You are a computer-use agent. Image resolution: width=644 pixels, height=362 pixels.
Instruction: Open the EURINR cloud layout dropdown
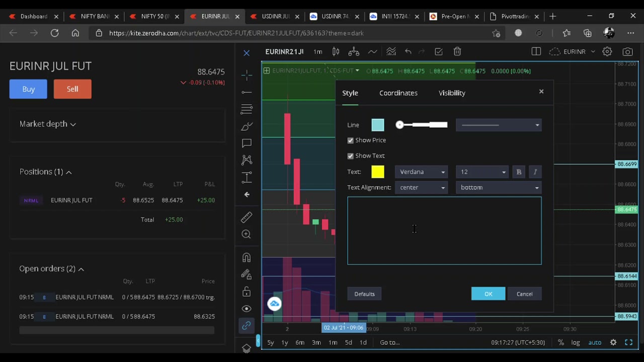[573, 52]
